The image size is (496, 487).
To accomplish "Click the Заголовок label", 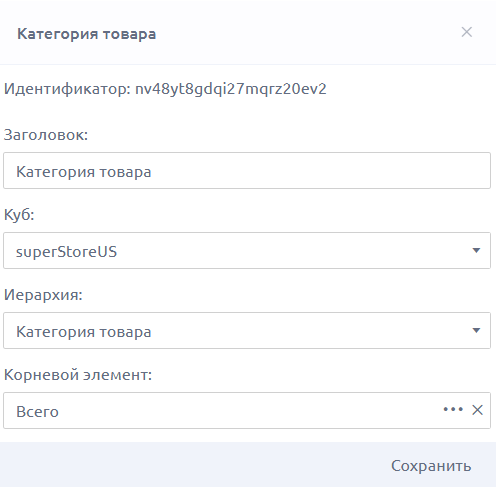I will [46, 135].
